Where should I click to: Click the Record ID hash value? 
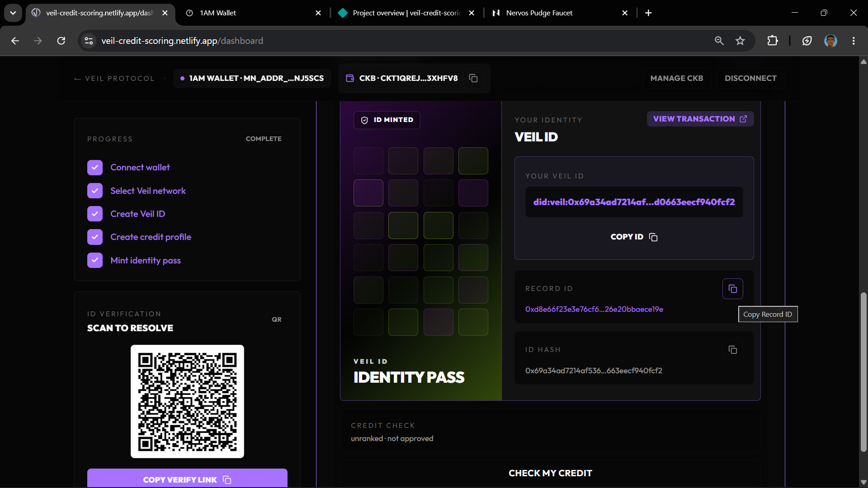click(x=594, y=309)
